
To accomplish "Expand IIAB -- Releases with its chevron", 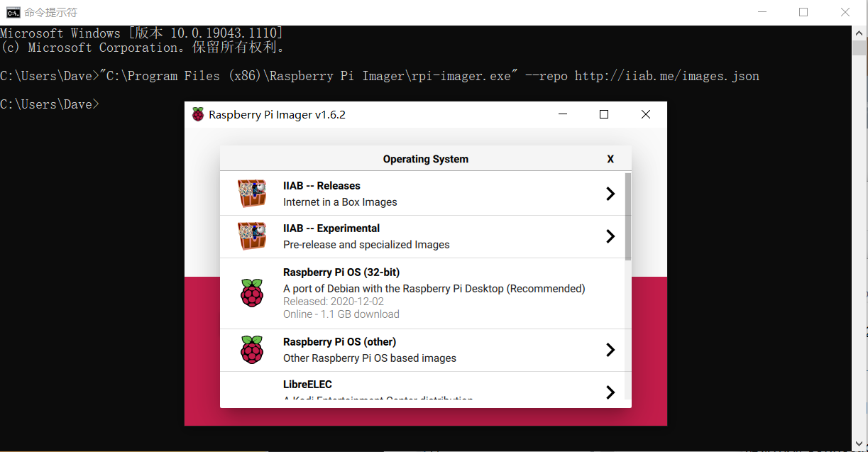I will point(610,194).
